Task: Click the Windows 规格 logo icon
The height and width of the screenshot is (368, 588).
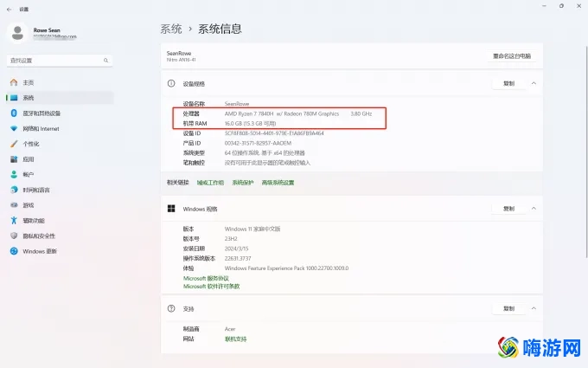Action: pos(171,209)
